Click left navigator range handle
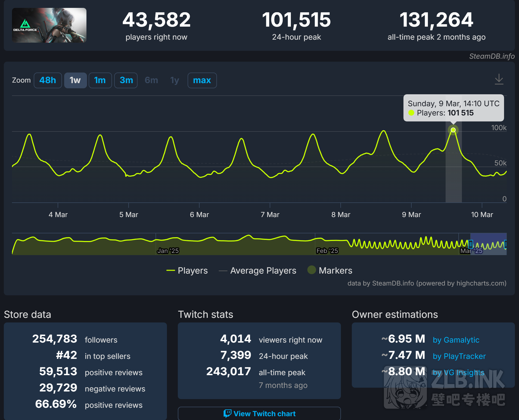Viewport: 519px width, 420px height. pyautogui.click(x=471, y=244)
